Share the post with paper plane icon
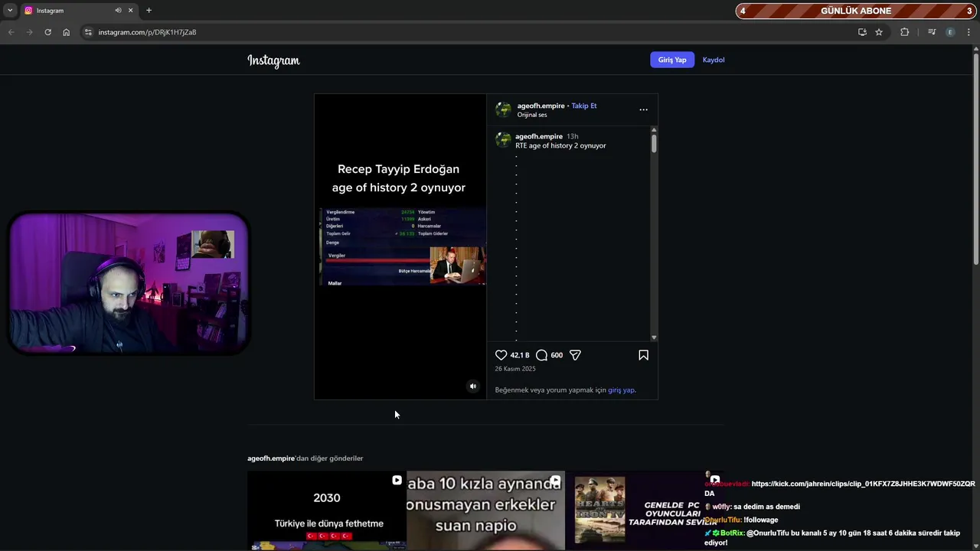The image size is (980, 551). pyautogui.click(x=575, y=355)
